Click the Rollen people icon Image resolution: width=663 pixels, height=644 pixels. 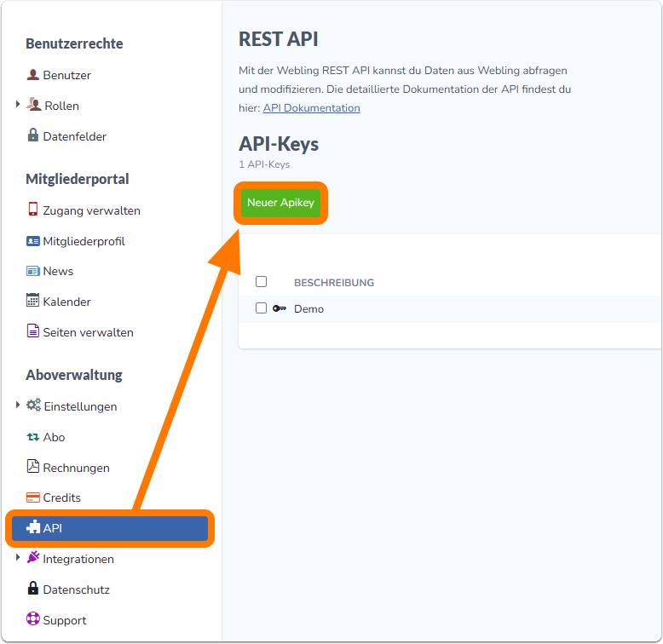click(33, 105)
